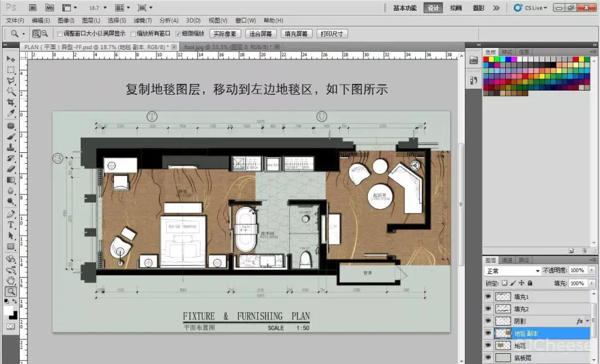Uncheck the 细微缩放 checkbox
The image size is (600, 364).
(x=178, y=34)
